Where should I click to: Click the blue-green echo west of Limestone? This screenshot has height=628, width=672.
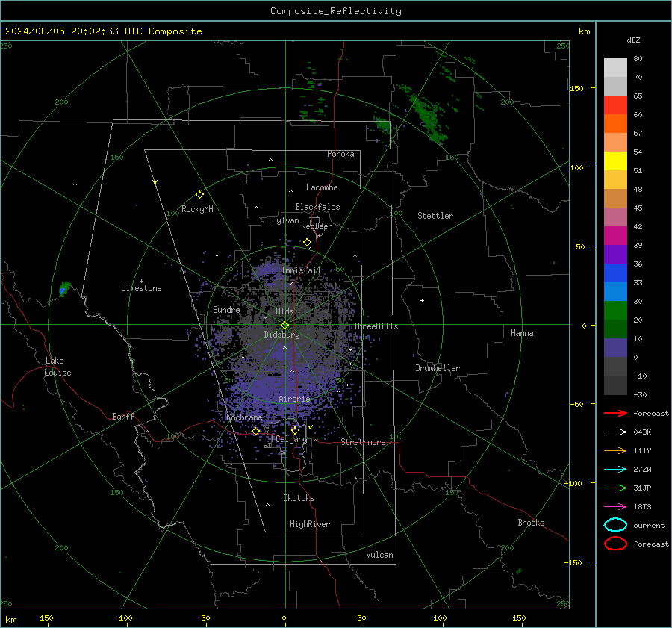tap(64, 289)
